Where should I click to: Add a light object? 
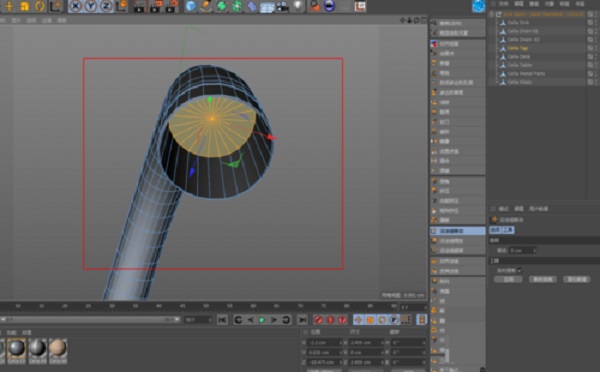click(x=298, y=6)
